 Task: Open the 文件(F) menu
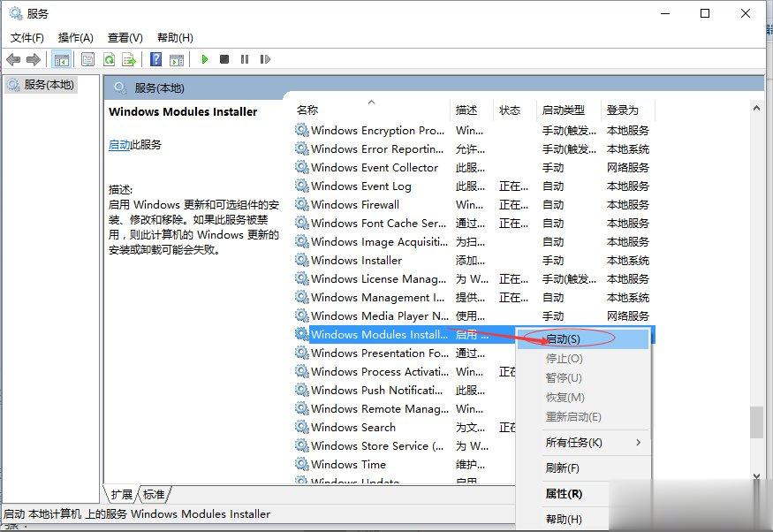point(27,37)
